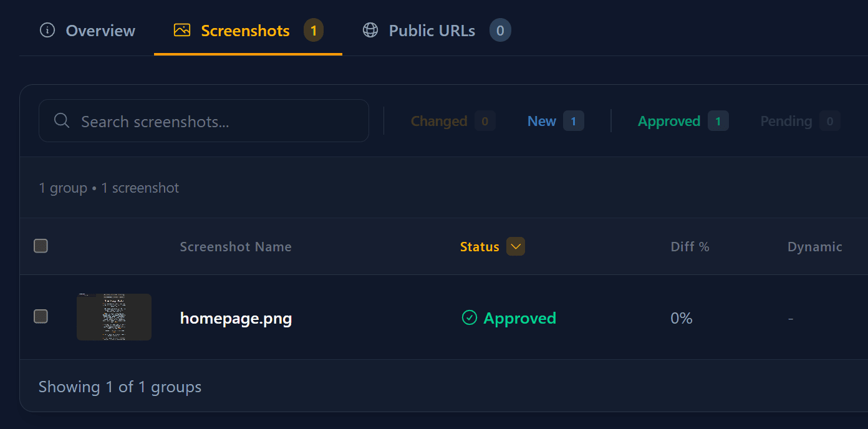
Task: Check the homepage.png row checkbox
Action: (41, 316)
